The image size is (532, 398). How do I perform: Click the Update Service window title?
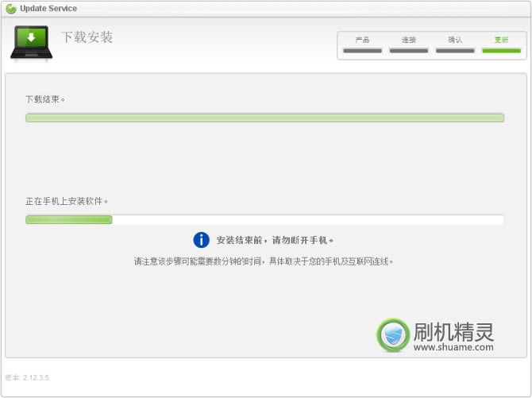[x=48, y=9]
